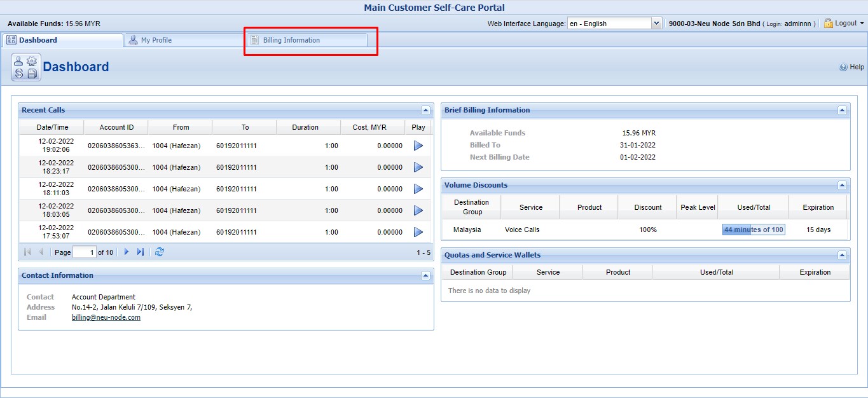Click the Dashboard header icon
The height and width of the screenshot is (398, 868).
[26, 67]
